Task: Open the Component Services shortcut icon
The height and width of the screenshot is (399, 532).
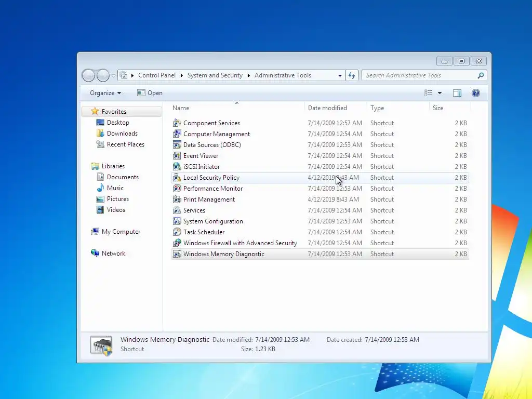Action: coord(177,123)
